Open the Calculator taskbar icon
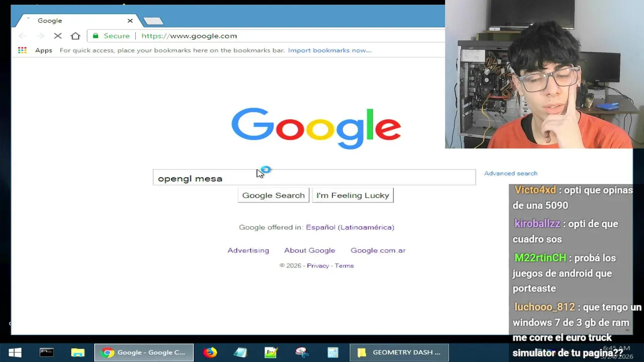The width and height of the screenshot is (644, 362). pos(333,352)
